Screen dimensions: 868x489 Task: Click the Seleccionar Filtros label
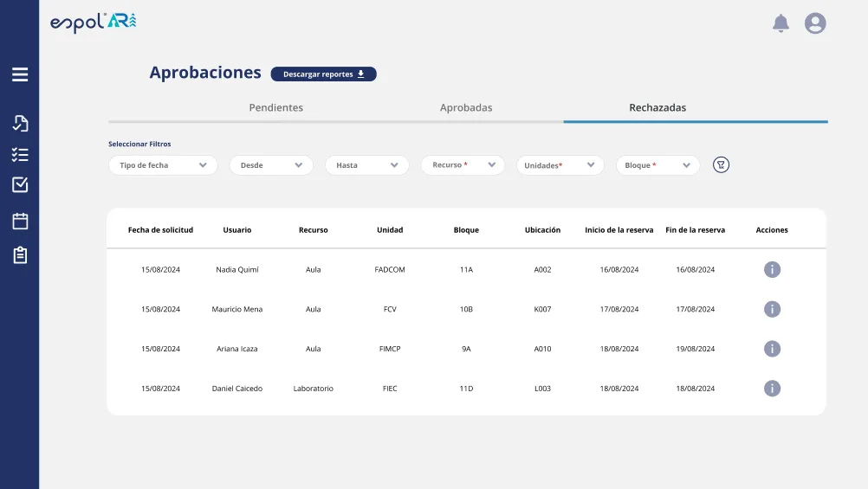(x=139, y=144)
